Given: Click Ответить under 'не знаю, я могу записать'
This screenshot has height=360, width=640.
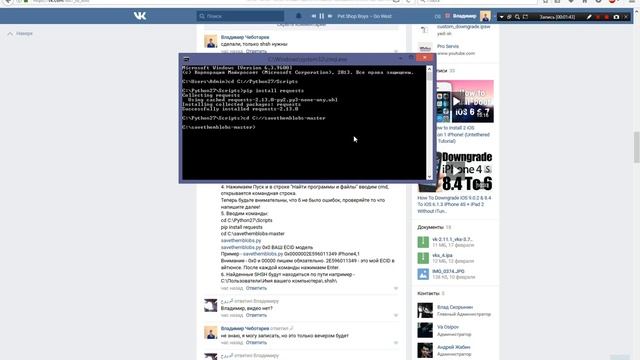Looking at the screenshot, I should click(x=256, y=342).
